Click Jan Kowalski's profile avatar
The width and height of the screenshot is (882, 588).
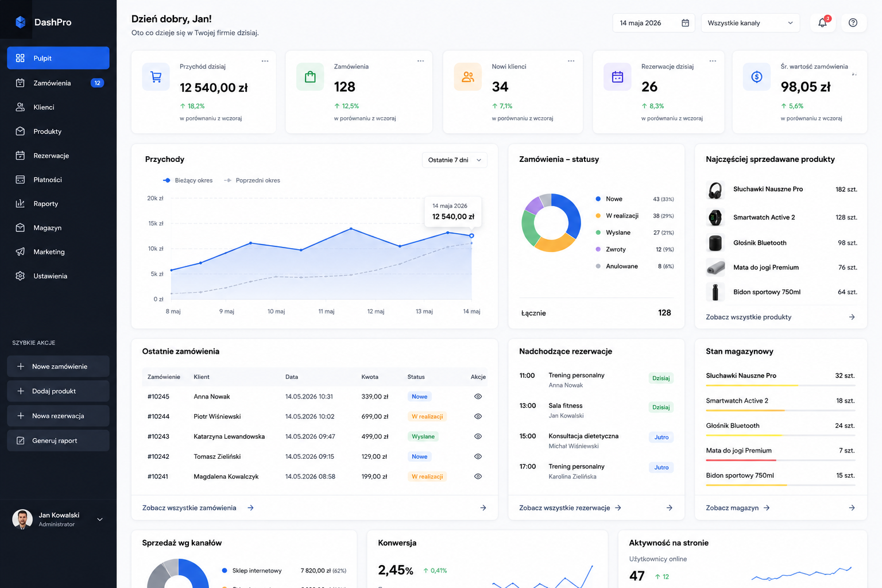pyautogui.click(x=22, y=519)
